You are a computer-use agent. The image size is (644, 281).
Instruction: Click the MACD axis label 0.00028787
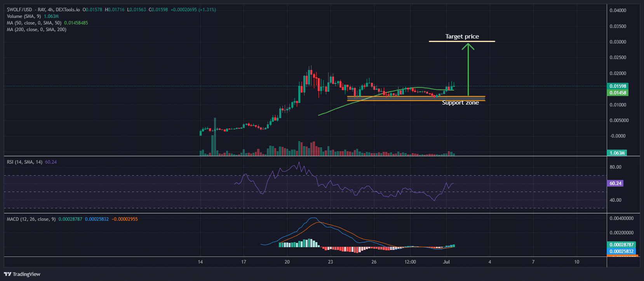pos(621,245)
